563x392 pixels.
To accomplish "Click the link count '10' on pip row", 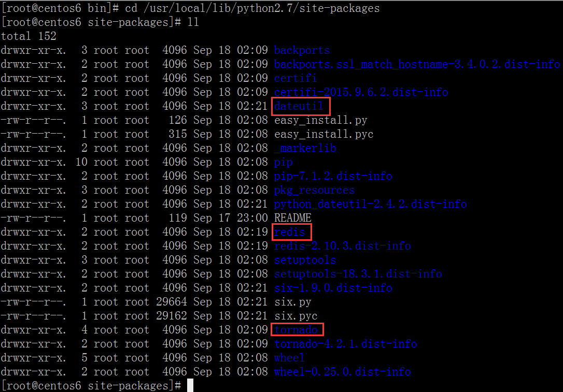I will click(81, 162).
